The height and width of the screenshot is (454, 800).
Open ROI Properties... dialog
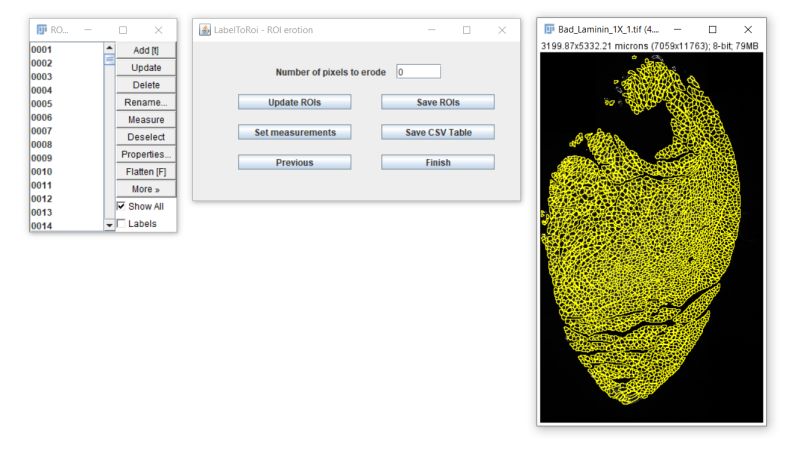pos(146,154)
